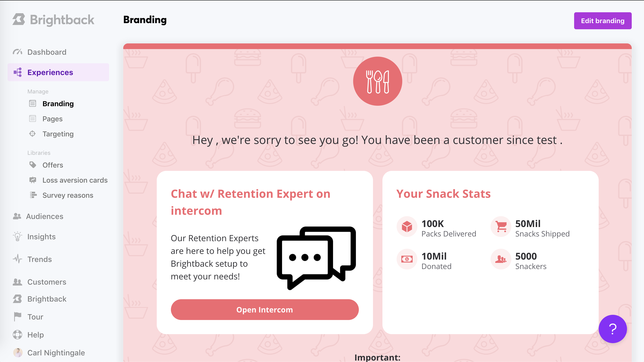The height and width of the screenshot is (362, 644).
Task: Click the Survey reasons icon
Action: tap(33, 195)
